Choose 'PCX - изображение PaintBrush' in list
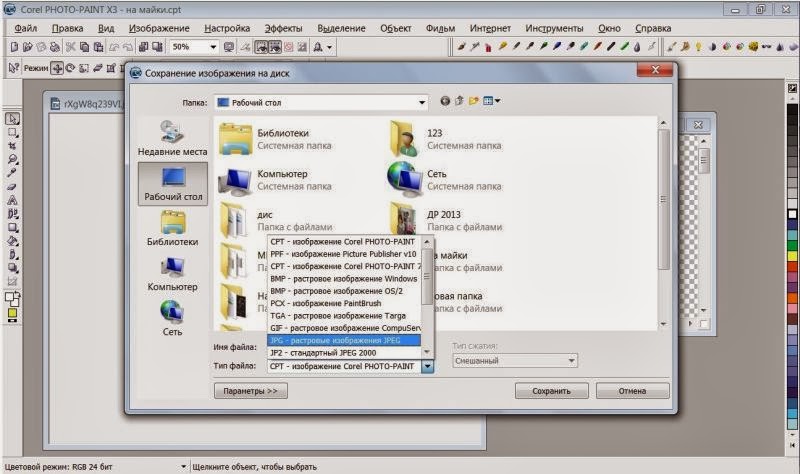Viewport: 800px width, 474px height. [x=344, y=303]
